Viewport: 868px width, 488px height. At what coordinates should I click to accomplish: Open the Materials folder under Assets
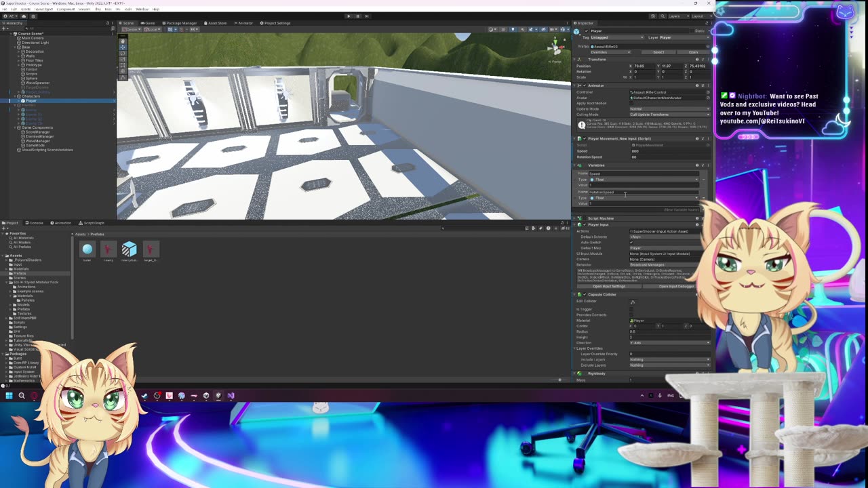pyautogui.click(x=22, y=269)
